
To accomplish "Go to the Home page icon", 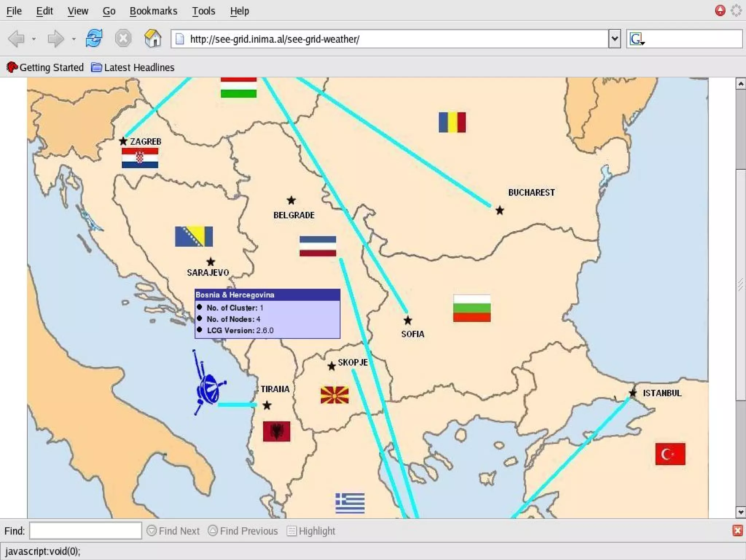I will [x=153, y=38].
